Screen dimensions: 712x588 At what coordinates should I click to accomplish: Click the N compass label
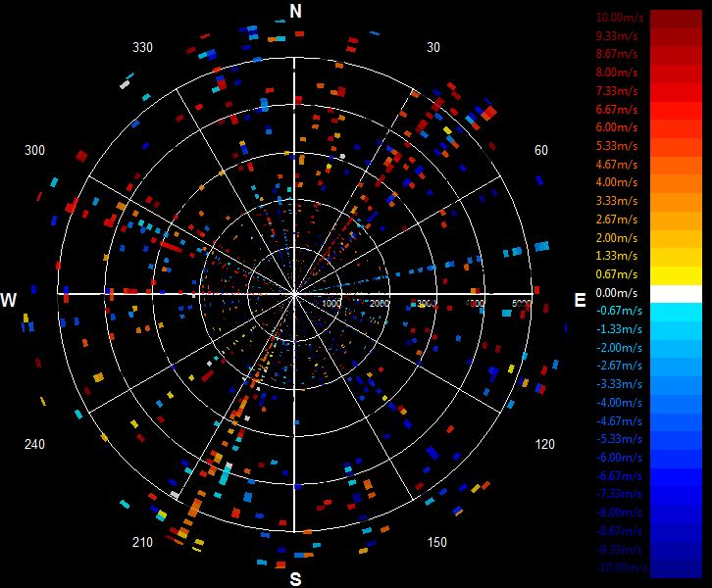(x=295, y=11)
